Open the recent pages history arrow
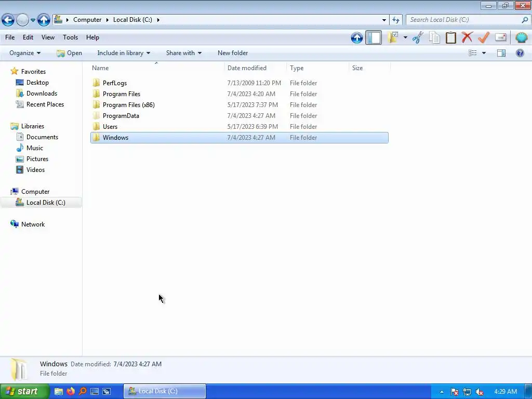Viewport: 532px width, 399px height. (33, 20)
